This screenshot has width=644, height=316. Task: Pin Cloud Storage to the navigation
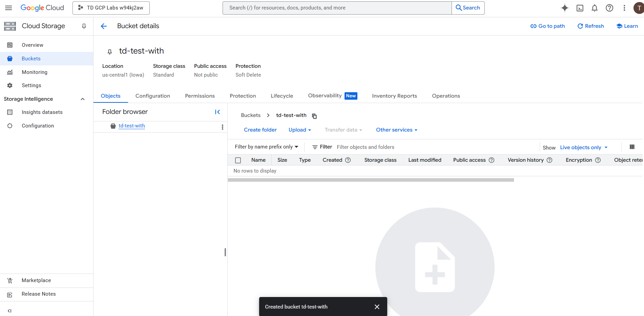tap(84, 26)
